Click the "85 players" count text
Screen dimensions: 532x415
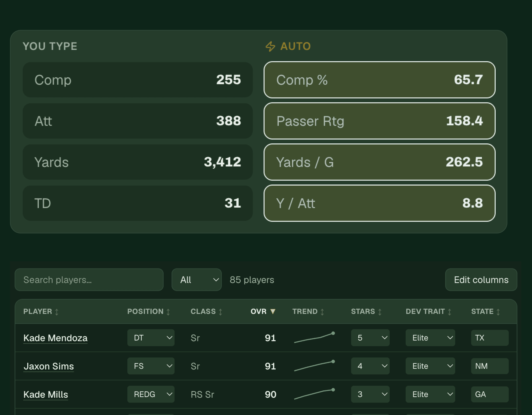(x=252, y=280)
